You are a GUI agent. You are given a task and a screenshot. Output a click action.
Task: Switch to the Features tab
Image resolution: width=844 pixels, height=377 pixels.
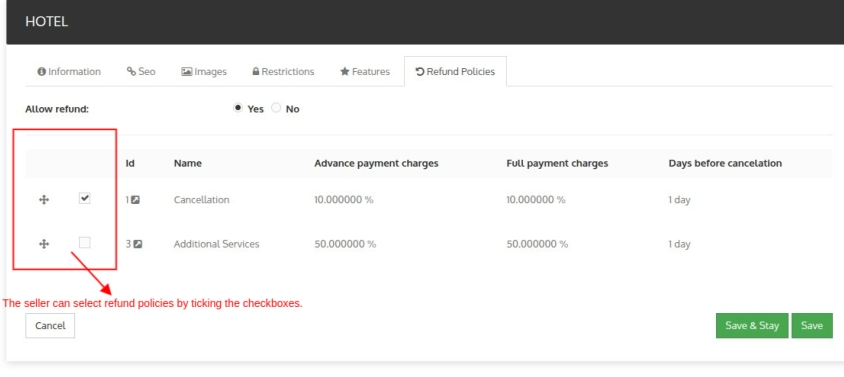(x=365, y=72)
